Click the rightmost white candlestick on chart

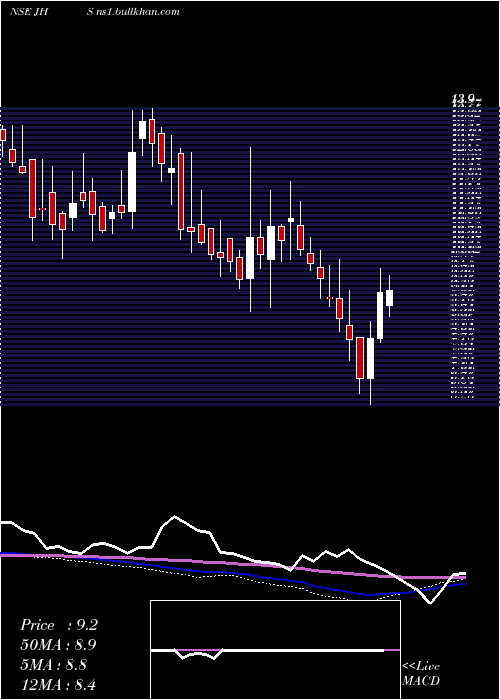[x=389, y=297]
